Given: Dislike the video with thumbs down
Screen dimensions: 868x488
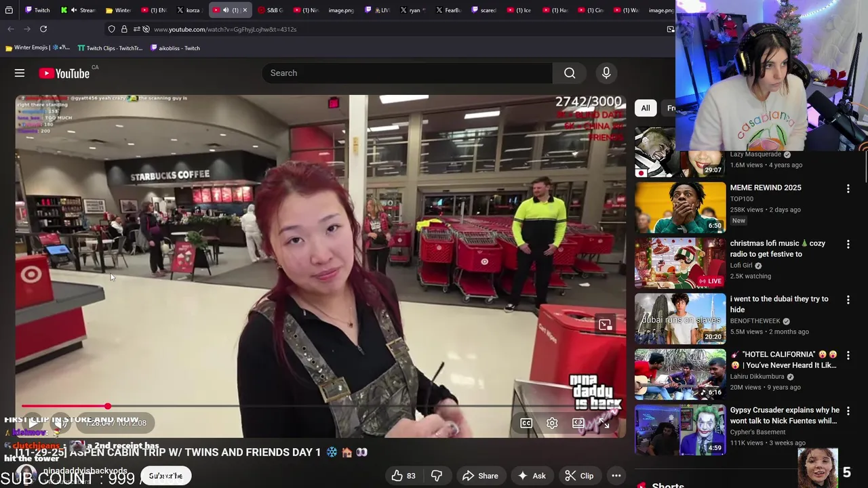Looking at the screenshot, I should point(437,476).
